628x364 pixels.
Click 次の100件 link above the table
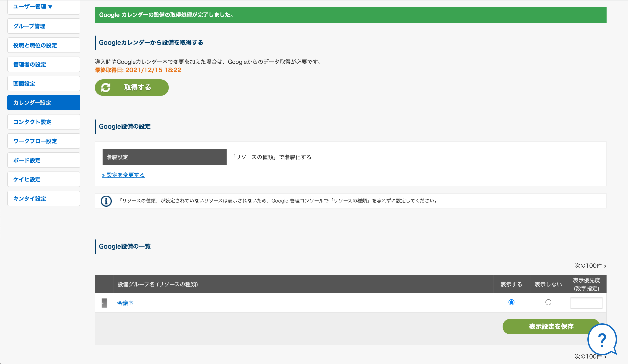591,266
